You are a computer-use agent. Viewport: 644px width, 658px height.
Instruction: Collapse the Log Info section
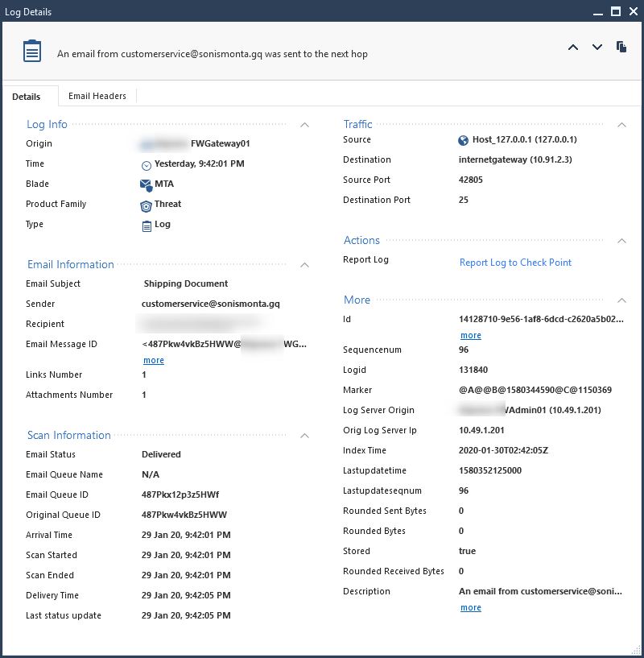[x=304, y=125]
